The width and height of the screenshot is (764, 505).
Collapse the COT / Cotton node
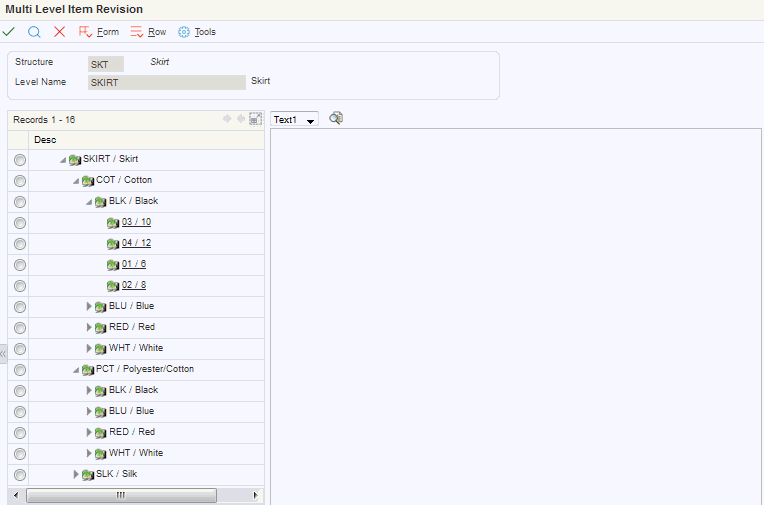(x=76, y=181)
